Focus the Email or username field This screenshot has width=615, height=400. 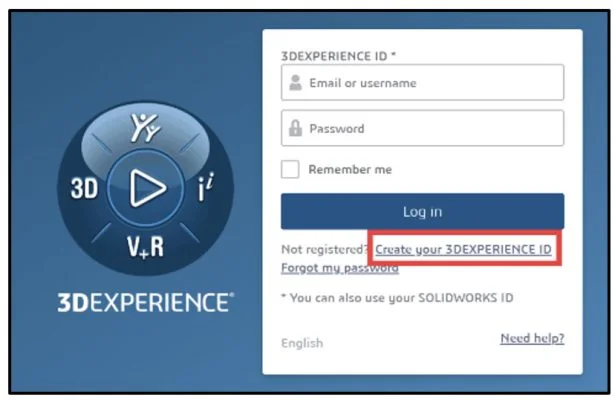tap(422, 82)
